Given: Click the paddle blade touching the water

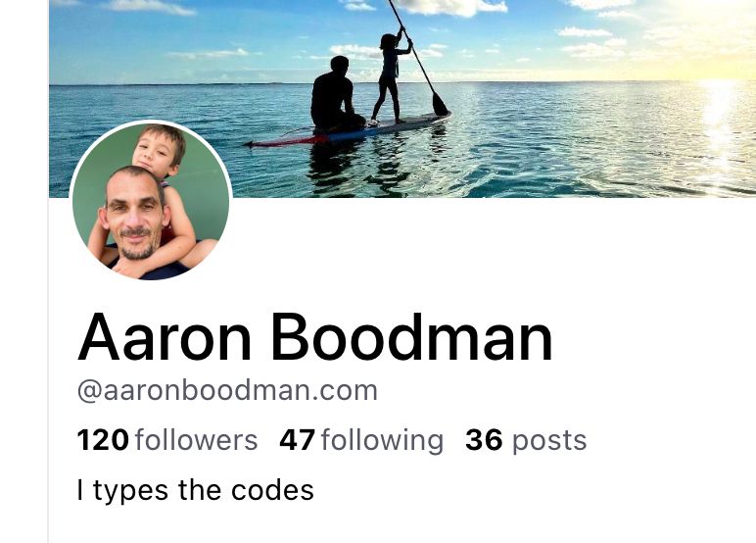Looking at the screenshot, I should pyautogui.click(x=440, y=104).
